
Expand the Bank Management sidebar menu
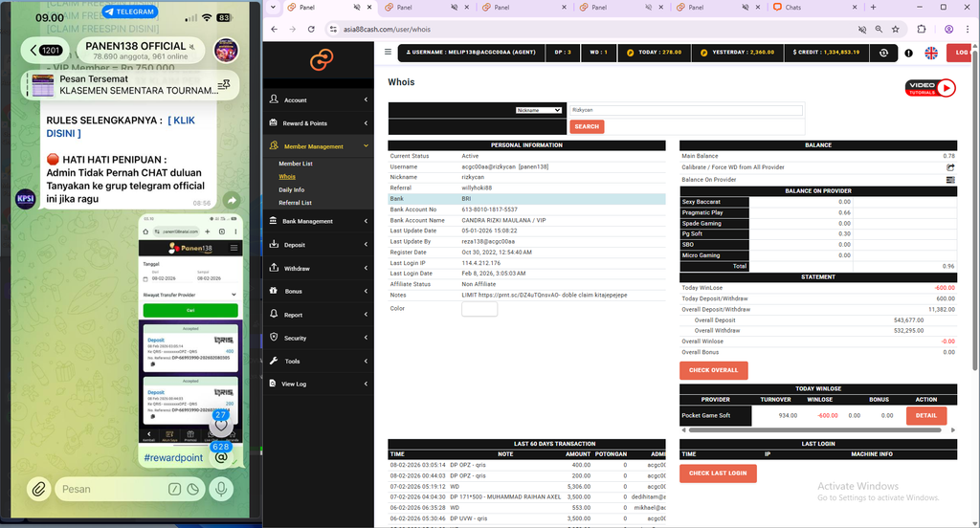pyautogui.click(x=318, y=221)
